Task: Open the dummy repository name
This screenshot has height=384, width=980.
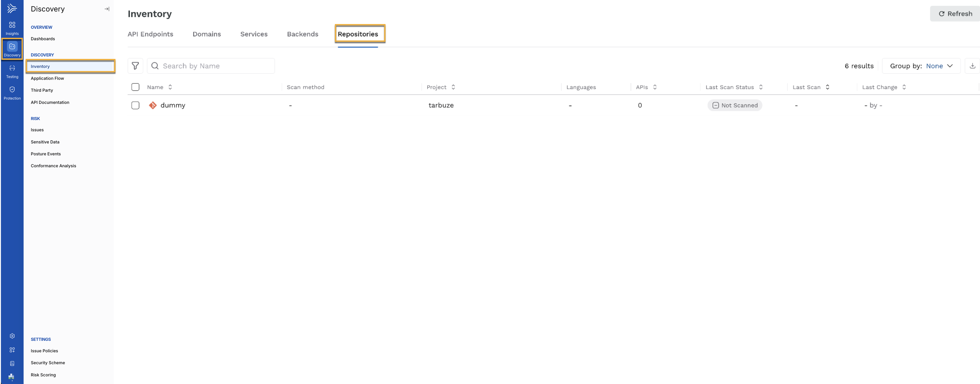Action: coord(173,105)
